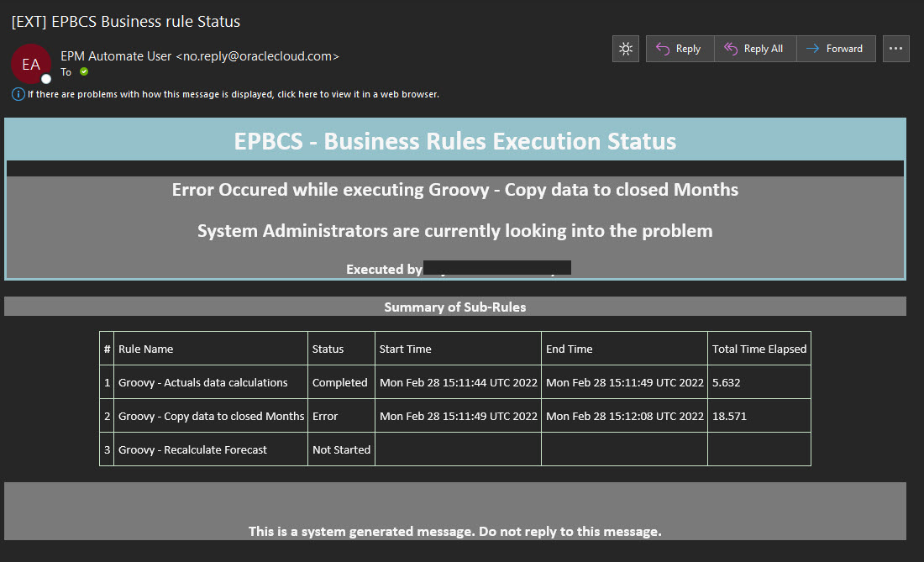Viewport: 924px width, 562px height.
Task: Click the info icon in the message bar
Action: (x=18, y=94)
